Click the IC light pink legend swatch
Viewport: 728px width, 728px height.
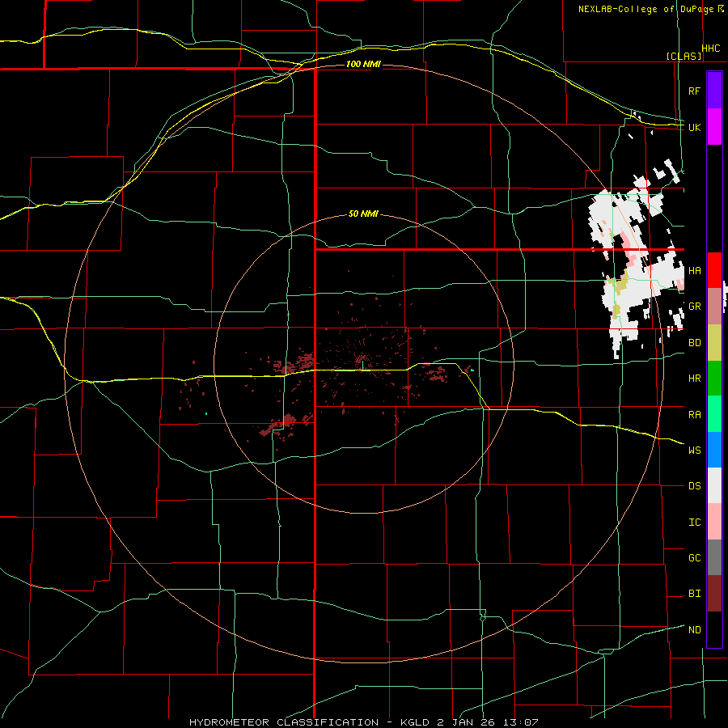(714, 522)
